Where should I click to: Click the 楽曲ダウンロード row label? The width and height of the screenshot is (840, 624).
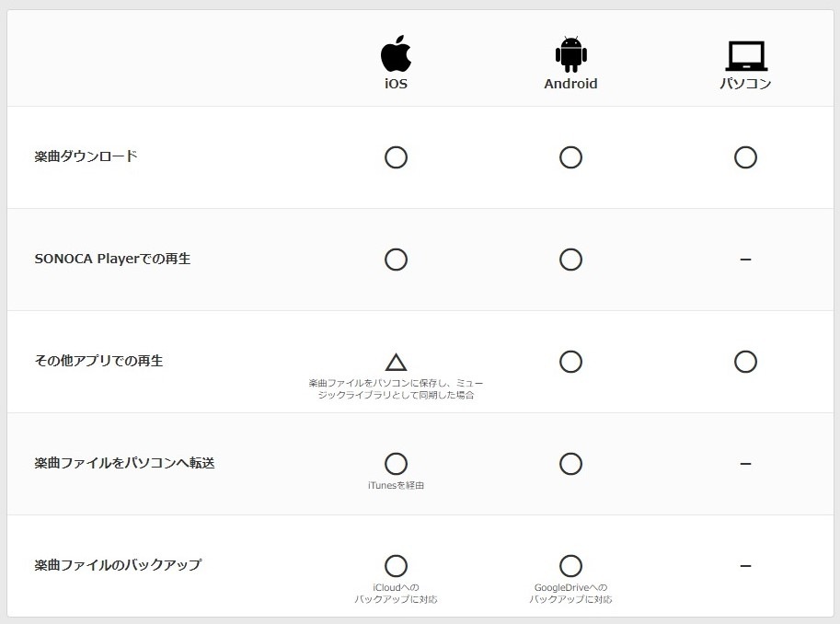86,156
